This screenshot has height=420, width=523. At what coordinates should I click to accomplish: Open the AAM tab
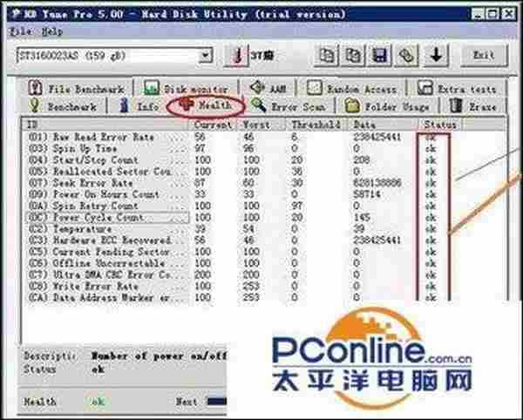tap(268, 88)
